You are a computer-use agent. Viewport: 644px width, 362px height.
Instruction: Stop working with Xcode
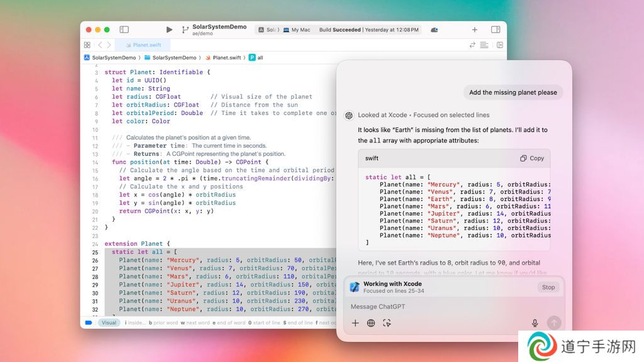click(548, 287)
